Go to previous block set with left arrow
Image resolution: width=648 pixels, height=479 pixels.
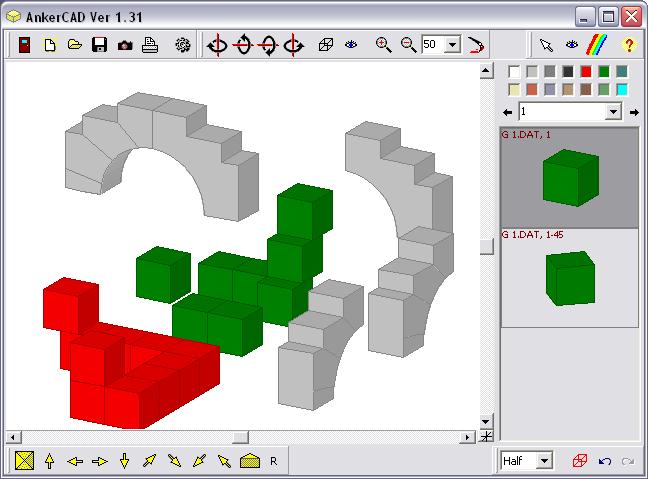point(507,112)
